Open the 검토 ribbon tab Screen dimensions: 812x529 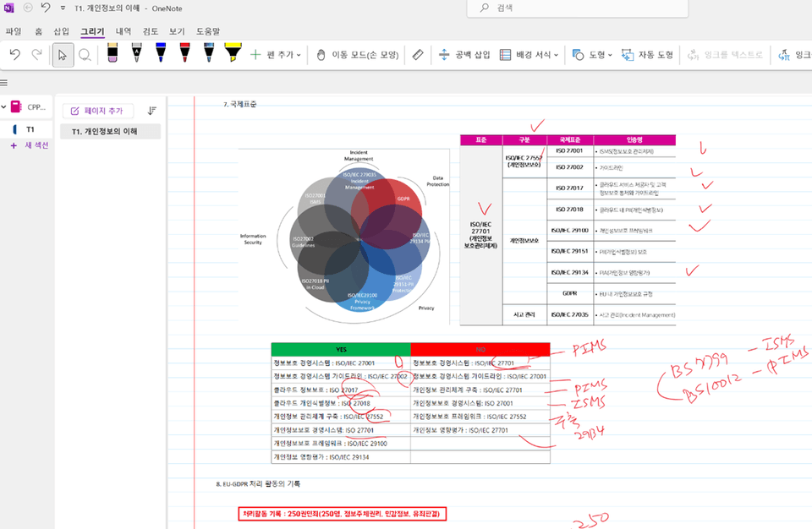(151, 31)
